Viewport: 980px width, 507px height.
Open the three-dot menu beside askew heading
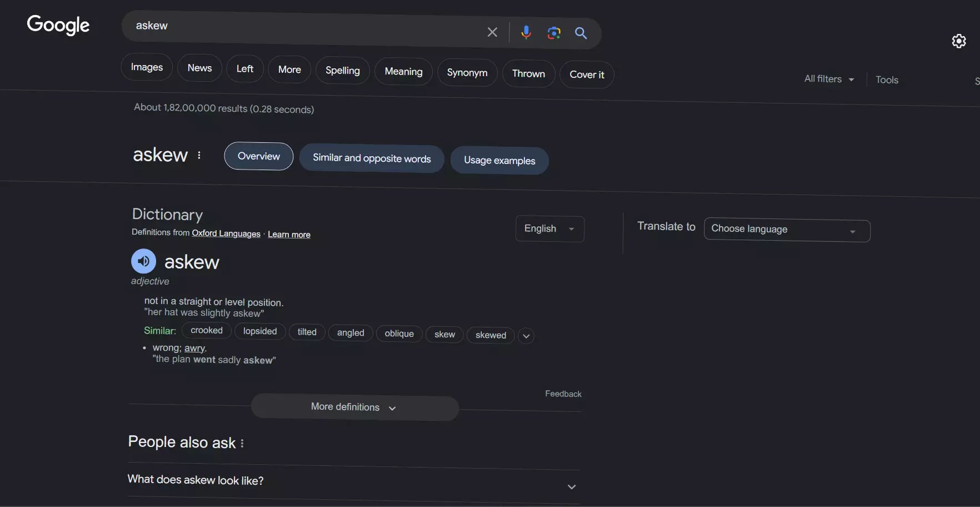coord(199,156)
